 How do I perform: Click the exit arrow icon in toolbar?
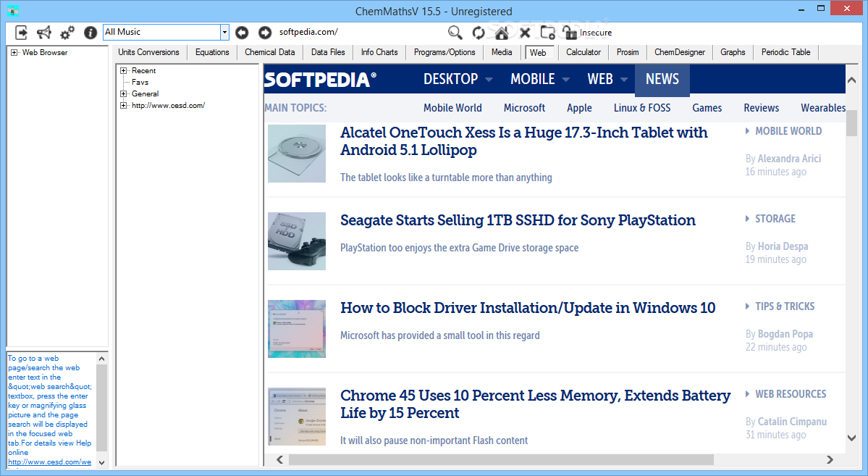pos(21,33)
